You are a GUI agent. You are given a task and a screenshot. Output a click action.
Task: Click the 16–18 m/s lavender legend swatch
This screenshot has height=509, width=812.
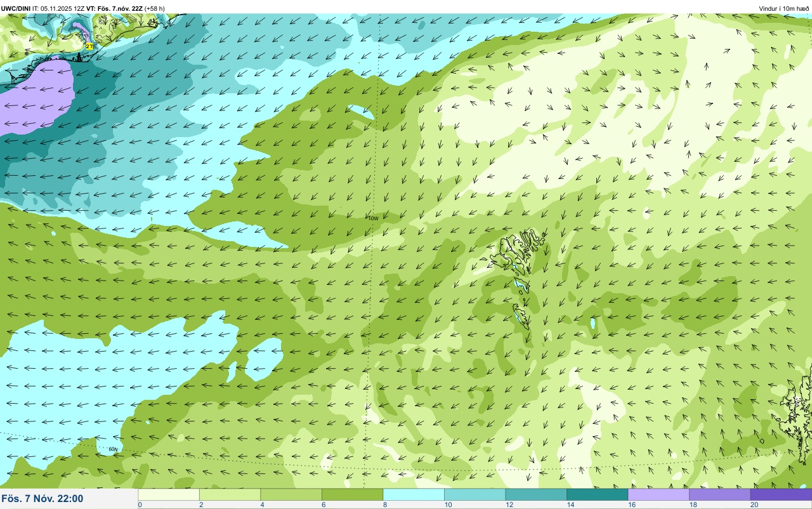pos(658,494)
